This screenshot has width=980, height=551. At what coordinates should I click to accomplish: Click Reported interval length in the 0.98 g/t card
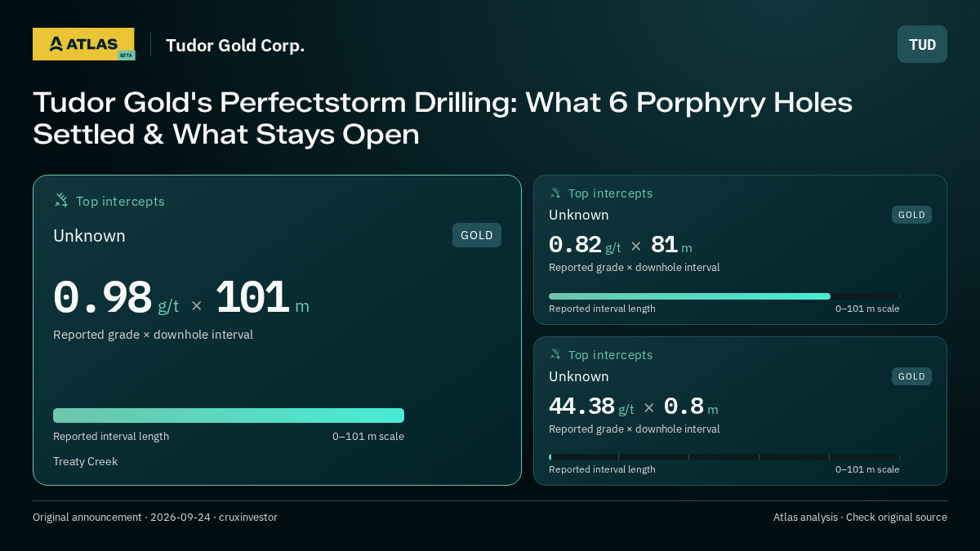(111, 437)
